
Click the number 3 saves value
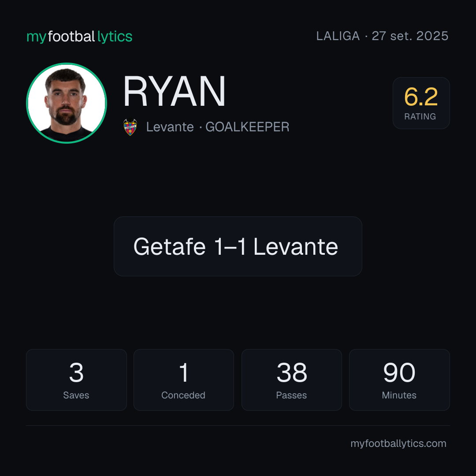pos(76,372)
